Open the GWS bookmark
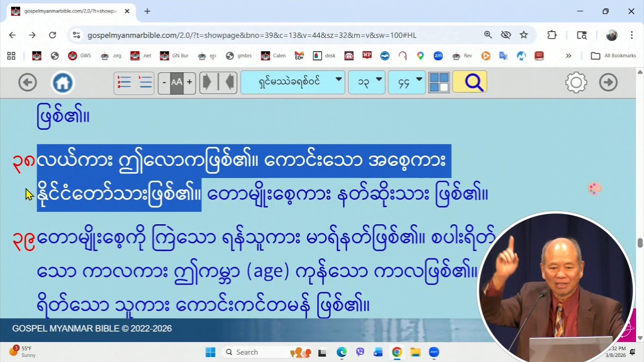 point(79,56)
